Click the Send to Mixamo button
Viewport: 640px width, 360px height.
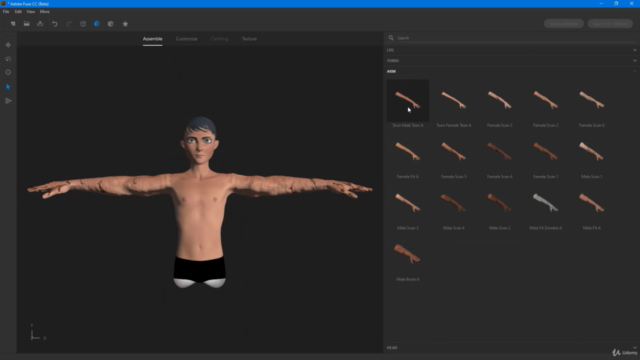click(x=564, y=24)
